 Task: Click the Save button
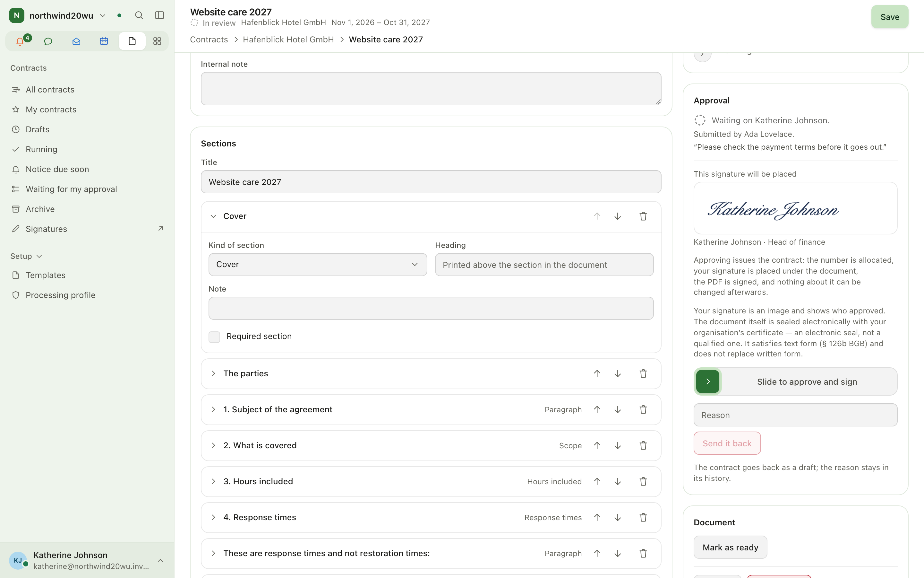[x=890, y=17]
